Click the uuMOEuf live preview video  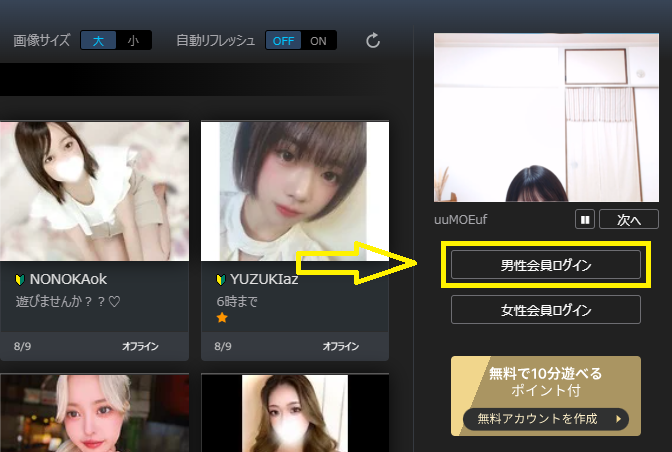(546, 117)
